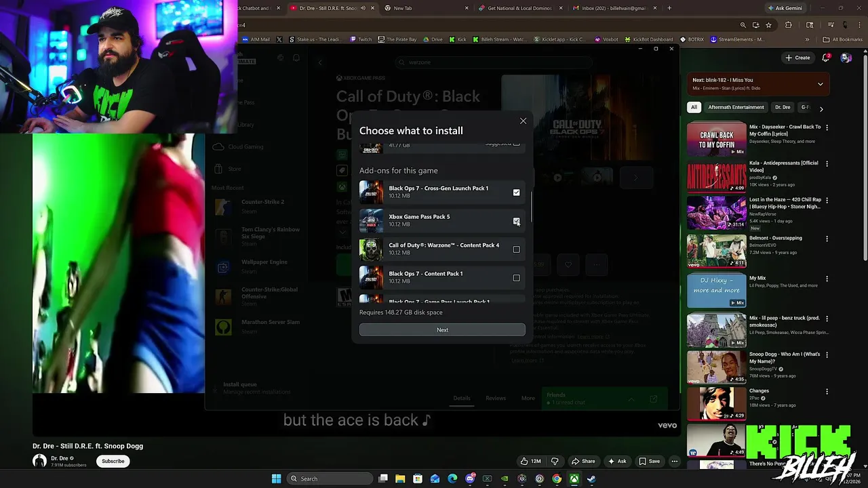Open the video's more actions ellipsis
The height and width of the screenshot is (488, 868).
674,461
